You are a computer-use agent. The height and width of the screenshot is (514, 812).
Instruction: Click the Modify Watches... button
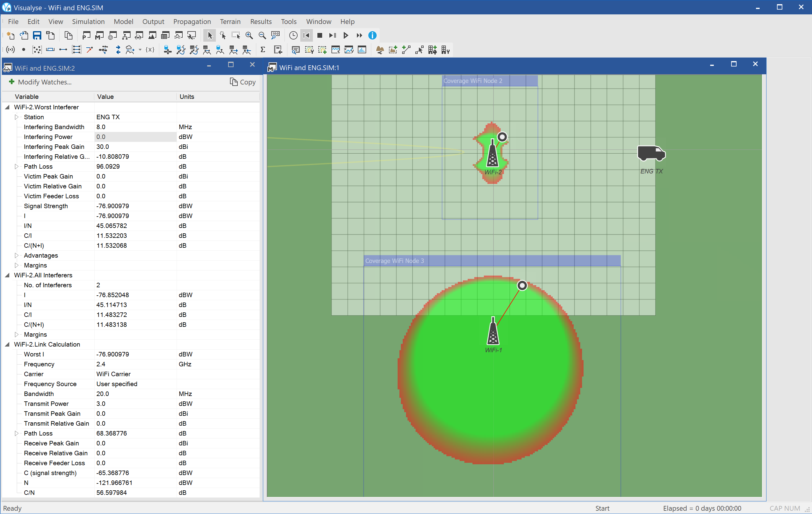coord(40,82)
